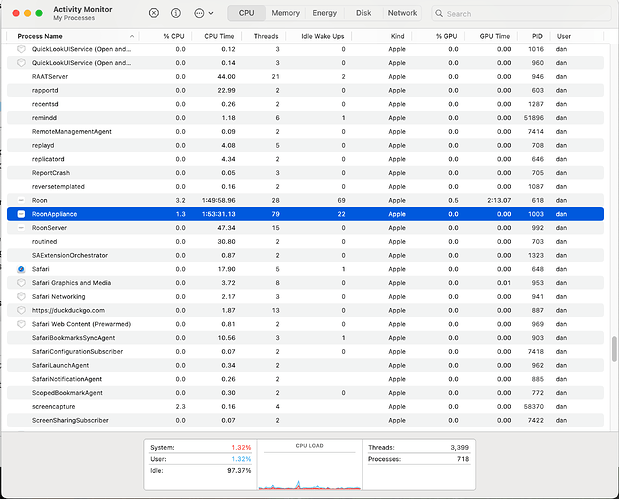Switch to the Disk tab
Screen dimensions: 619x499
tap(363, 13)
